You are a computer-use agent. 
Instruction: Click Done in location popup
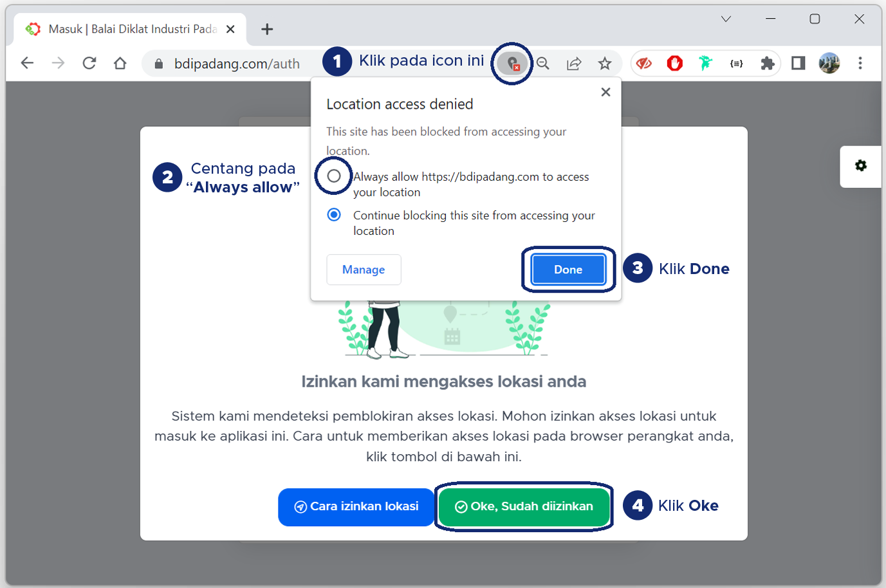pyautogui.click(x=568, y=270)
